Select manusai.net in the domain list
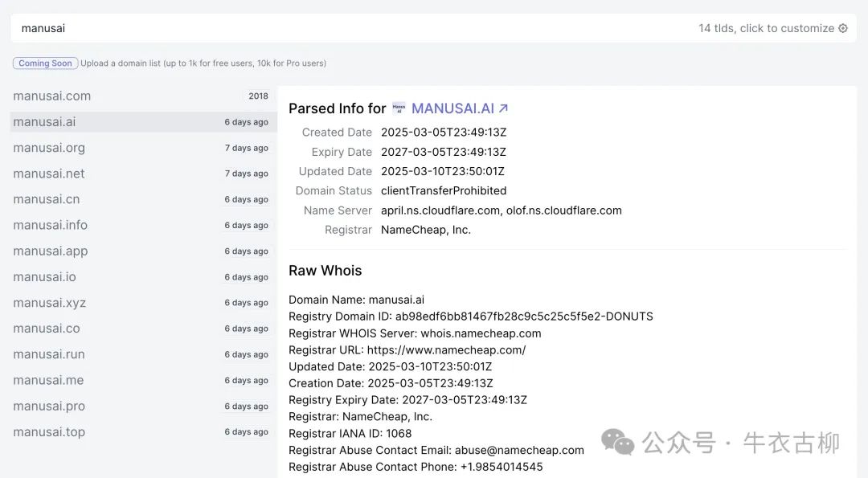Screen dimensions: 868x478 [x=143, y=174]
